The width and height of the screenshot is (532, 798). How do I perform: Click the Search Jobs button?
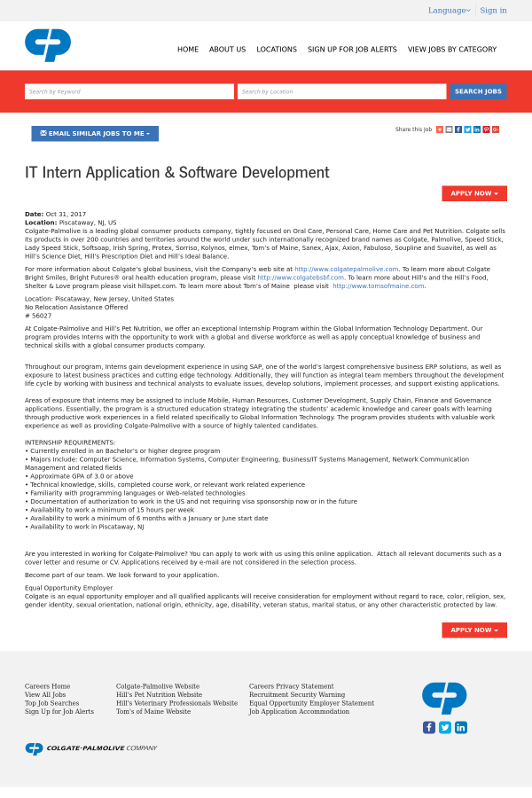[478, 91]
